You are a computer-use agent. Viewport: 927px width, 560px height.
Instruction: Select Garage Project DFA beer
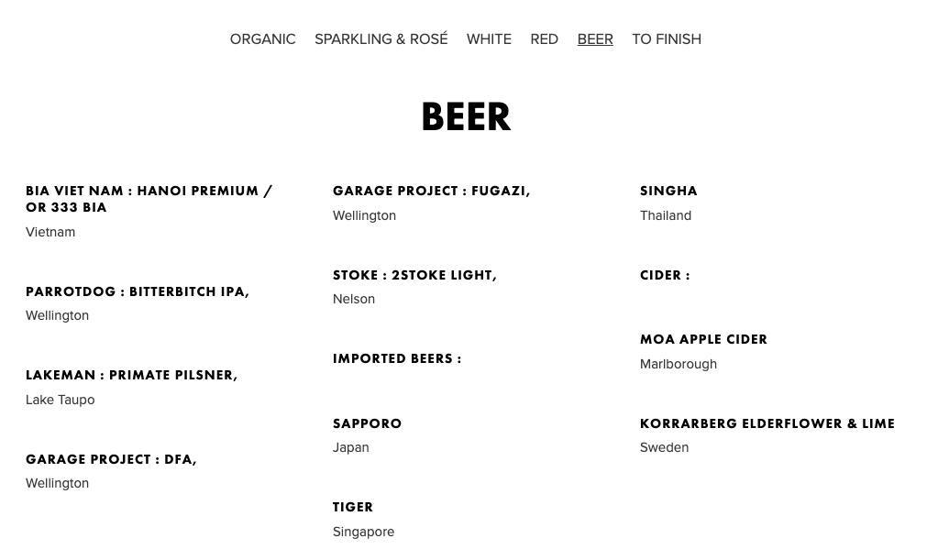pyautogui.click(x=111, y=459)
